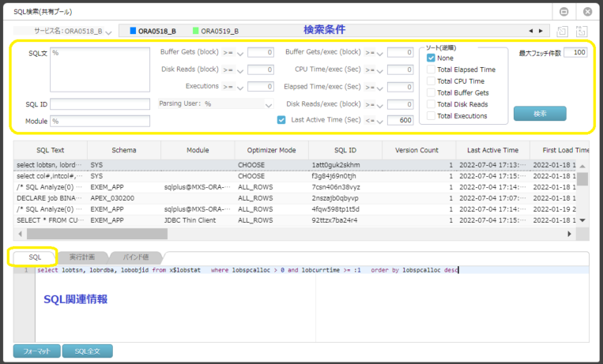Switch to the SQL tab
The width and height of the screenshot is (603, 364).
pyautogui.click(x=35, y=257)
